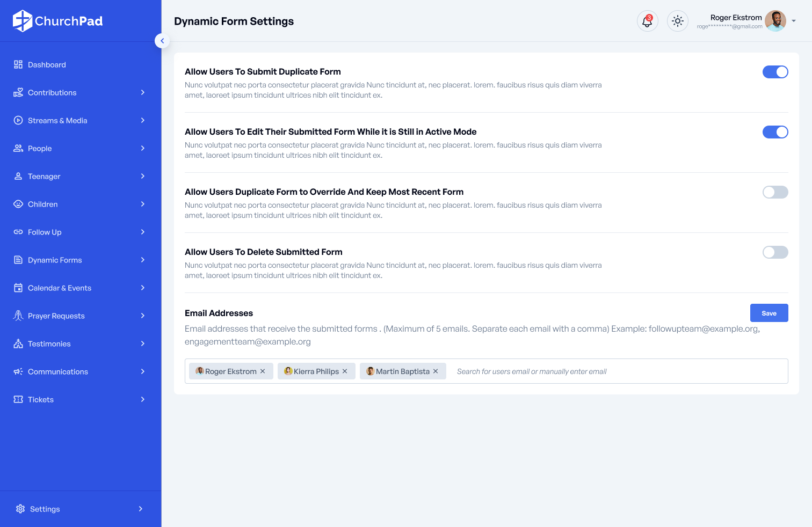
Task: Remove Kierra Philips email chip
Action: click(345, 371)
